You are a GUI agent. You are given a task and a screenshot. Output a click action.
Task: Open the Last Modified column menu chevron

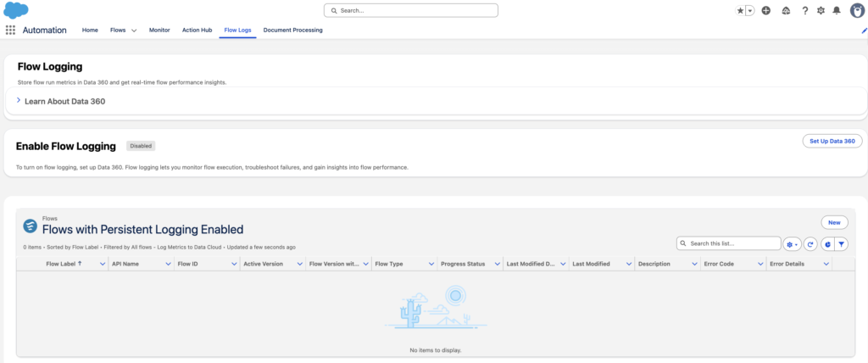click(629, 265)
